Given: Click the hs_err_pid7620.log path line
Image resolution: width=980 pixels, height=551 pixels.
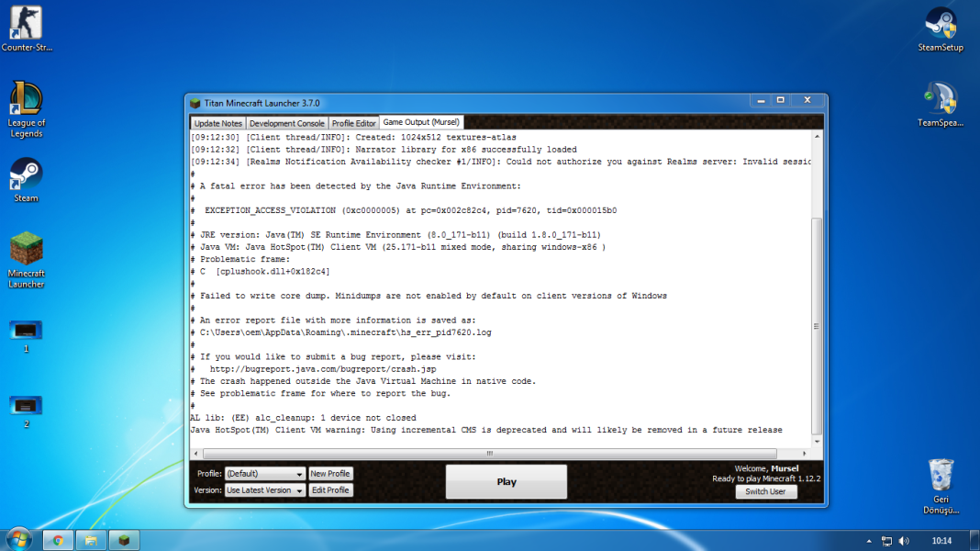Looking at the screenshot, I should pos(341,332).
